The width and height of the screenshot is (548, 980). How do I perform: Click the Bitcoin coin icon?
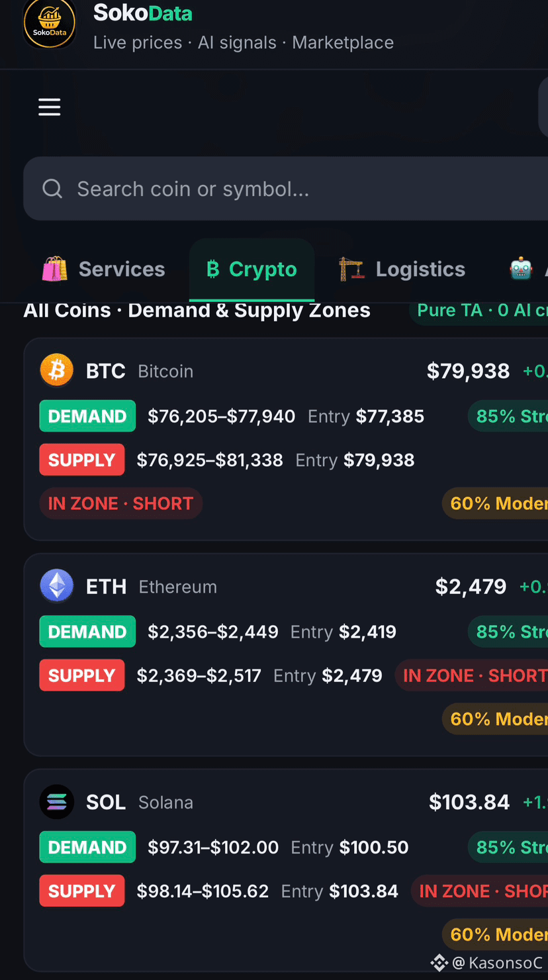tap(57, 370)
